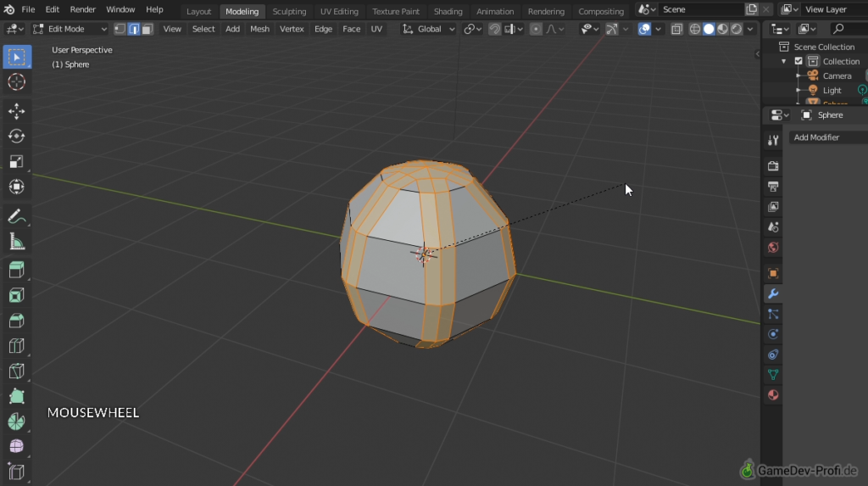Activate the Inset Faces tool
The height and width of the screenshot is (486, 868).
point(17,295)
